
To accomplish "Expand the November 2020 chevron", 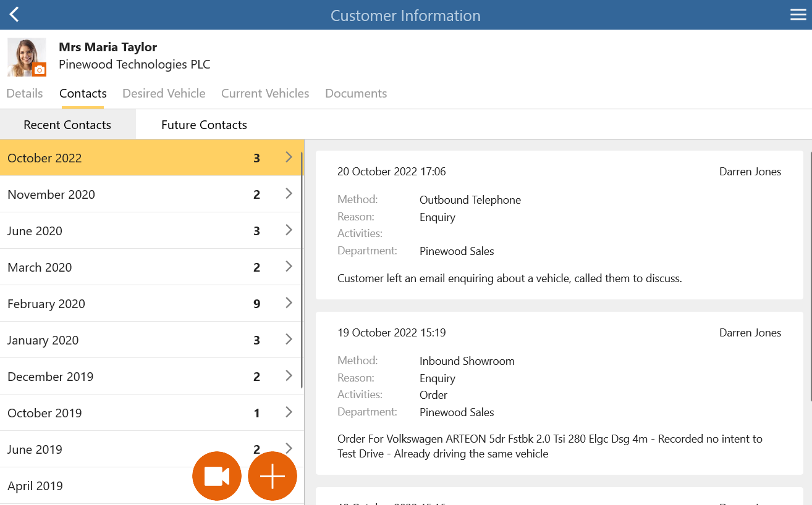I will pos(289,194).
